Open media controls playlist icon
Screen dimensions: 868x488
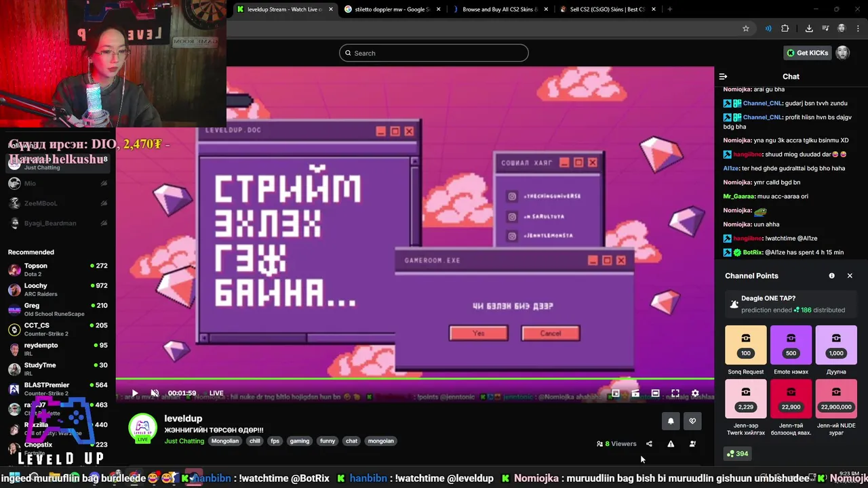point(825,28)
